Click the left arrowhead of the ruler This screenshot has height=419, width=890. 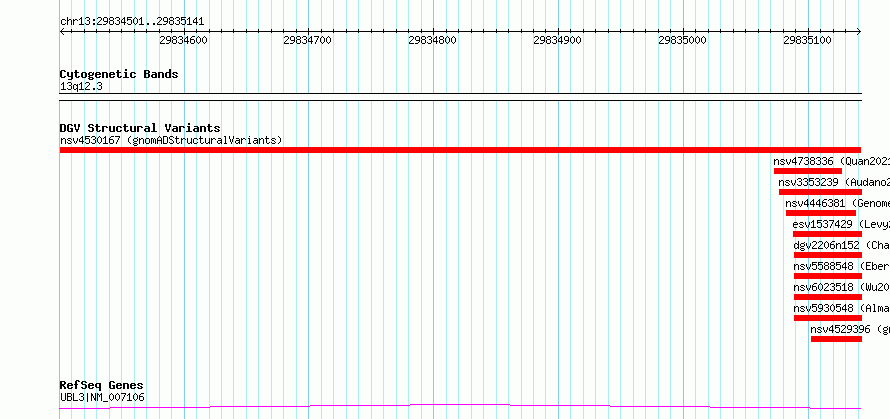pos(62,32)
